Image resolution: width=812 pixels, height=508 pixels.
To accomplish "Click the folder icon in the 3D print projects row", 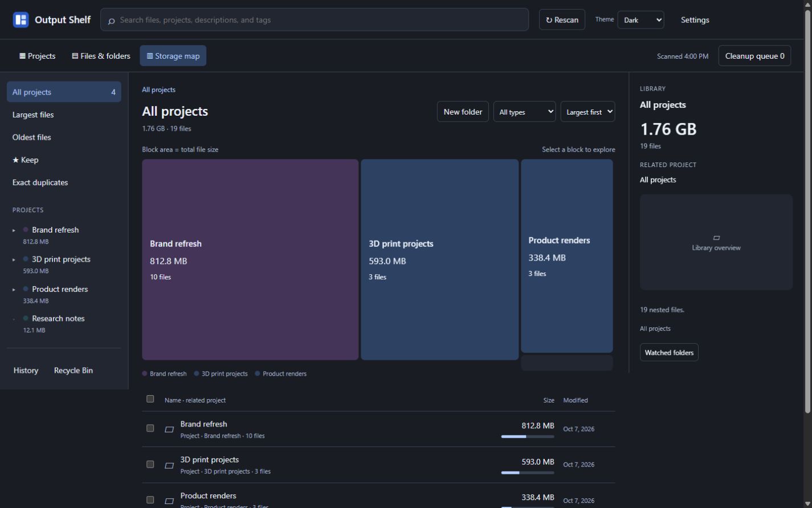I will point(169,465).
